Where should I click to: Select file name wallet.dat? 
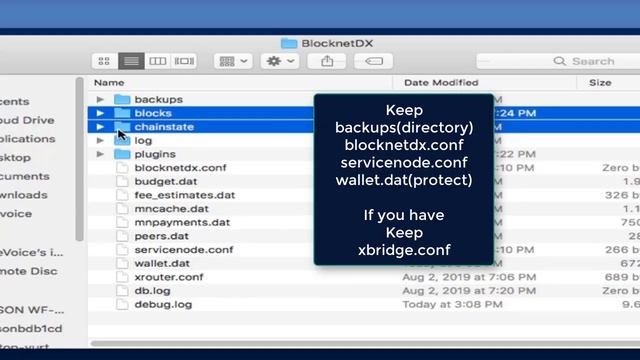(x=162, y=263)
